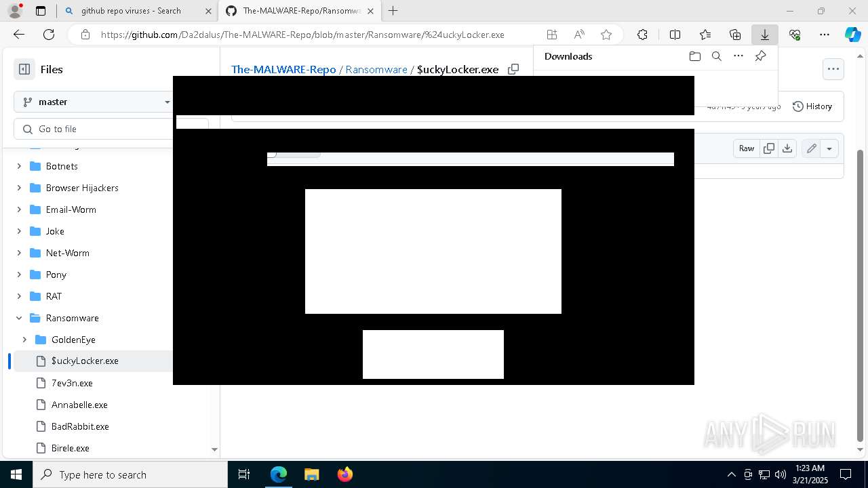Screen dimensions: 868x488
Task: Click the address bar URL
Action: (x=302, y=35)
